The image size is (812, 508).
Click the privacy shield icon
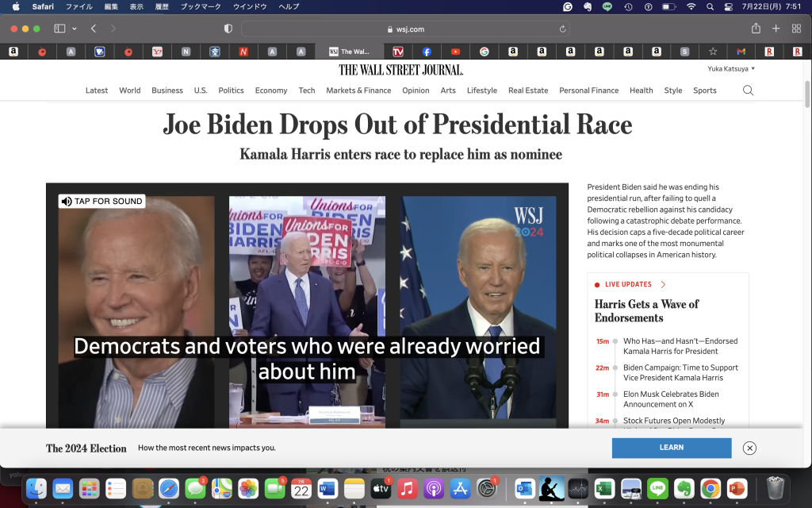click(228, 29)
